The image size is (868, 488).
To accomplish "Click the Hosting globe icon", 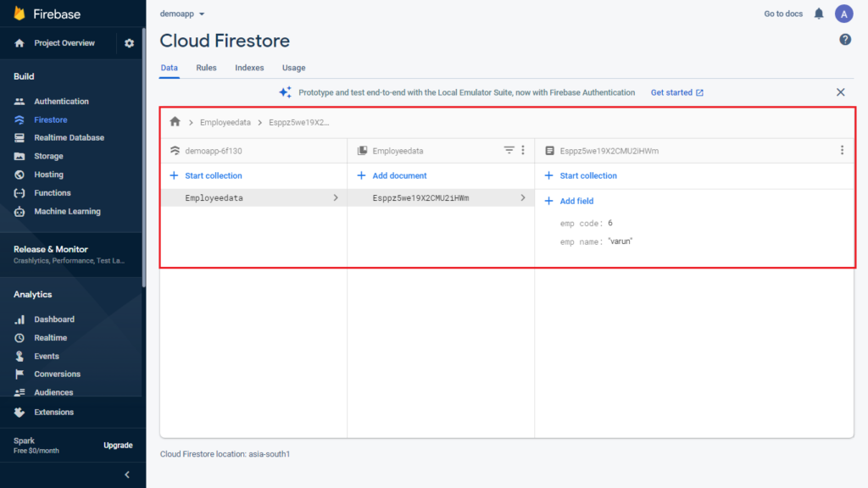I will pyautogui.click(x=19, y=175).
